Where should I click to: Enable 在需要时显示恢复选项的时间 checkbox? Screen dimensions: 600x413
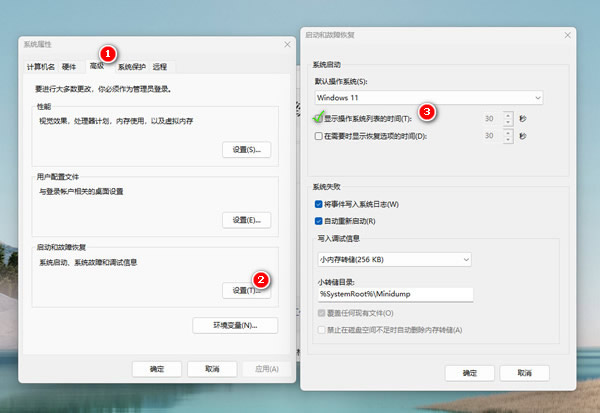coord(319,135)
